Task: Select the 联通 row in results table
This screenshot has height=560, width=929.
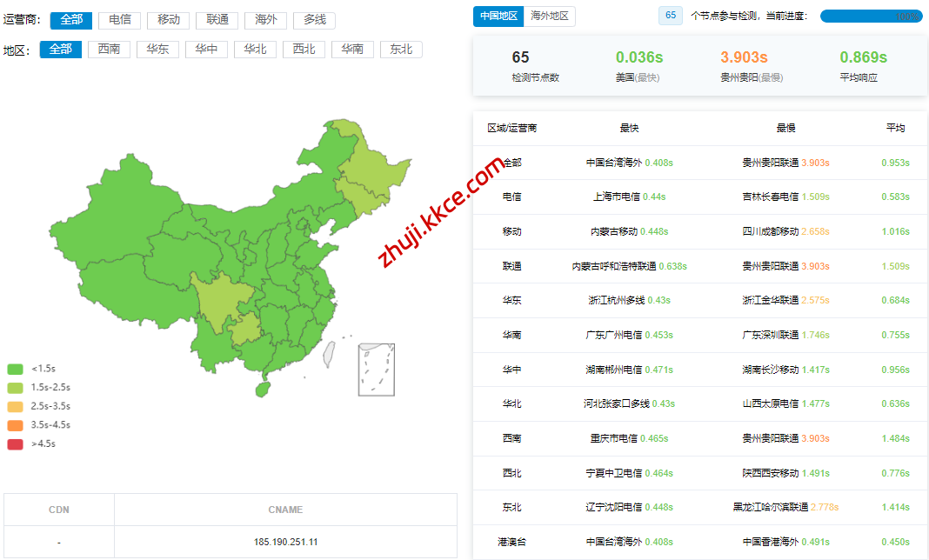Action: tap(511, 266)
